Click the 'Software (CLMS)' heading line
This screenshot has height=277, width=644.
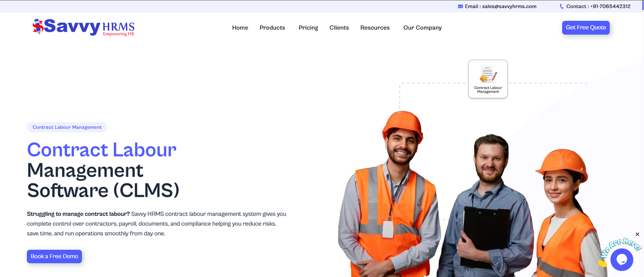tap(103, 190)
